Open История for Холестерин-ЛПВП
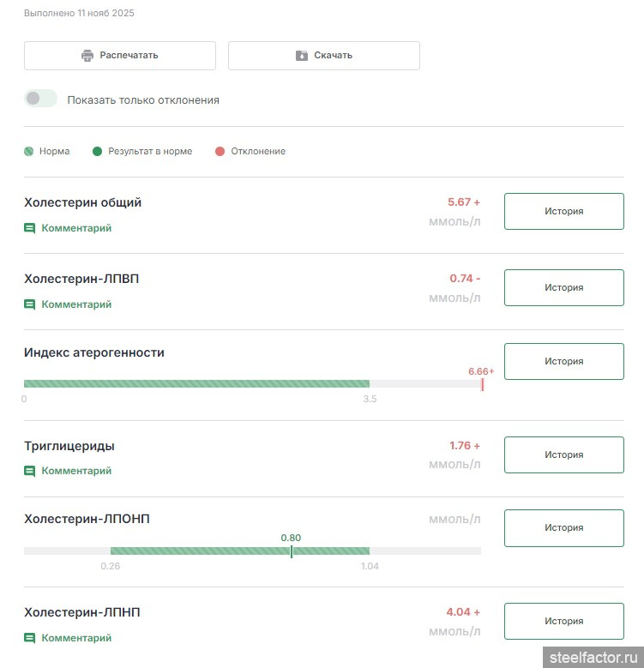644x668 pixels. [x=563, y=288]
